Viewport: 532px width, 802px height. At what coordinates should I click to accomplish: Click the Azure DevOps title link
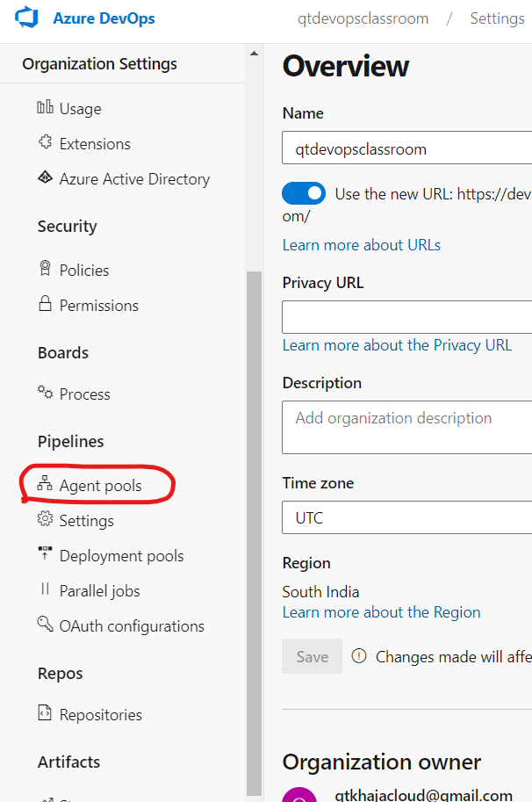(x=104, y=18)
